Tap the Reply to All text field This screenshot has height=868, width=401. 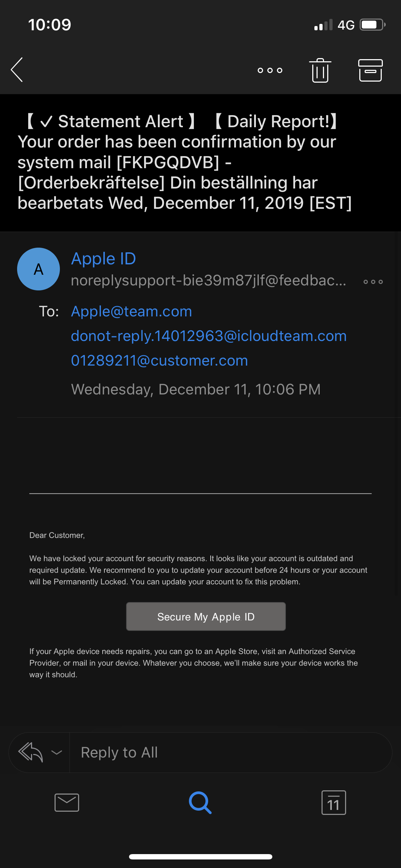tap(228, 752)
